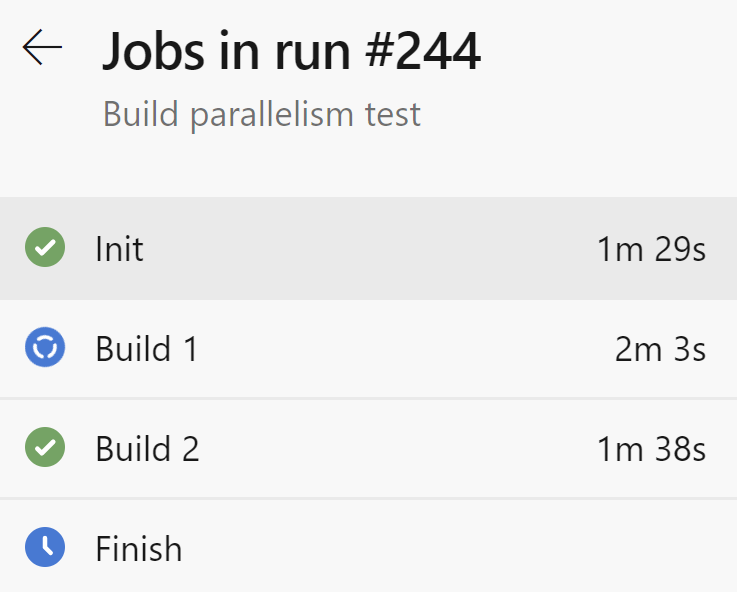Click the 2m 3s duration on Build 1
This screenshot has width=737, height=592.
[660, 349]
